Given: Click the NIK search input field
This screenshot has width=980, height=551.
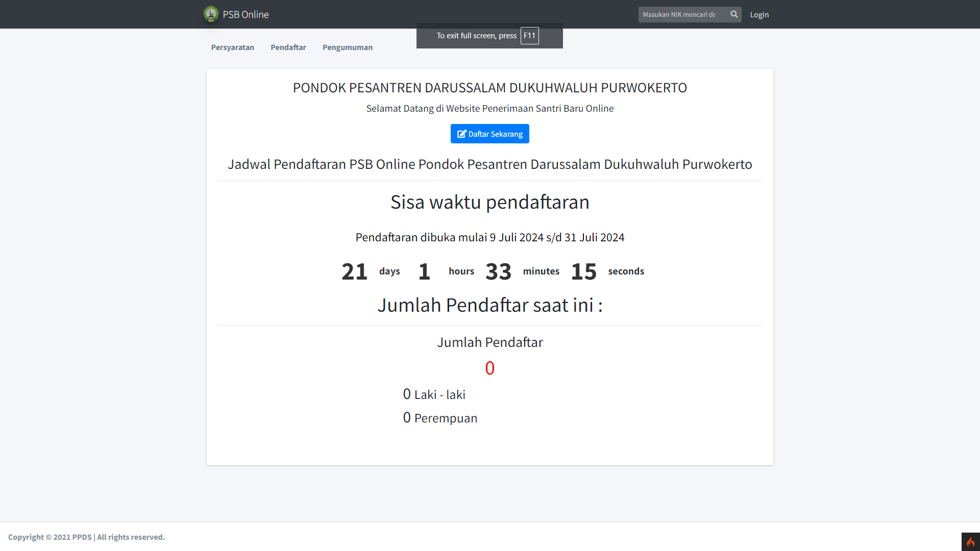Looking at the screenshot, I should [x=684, y=14].
